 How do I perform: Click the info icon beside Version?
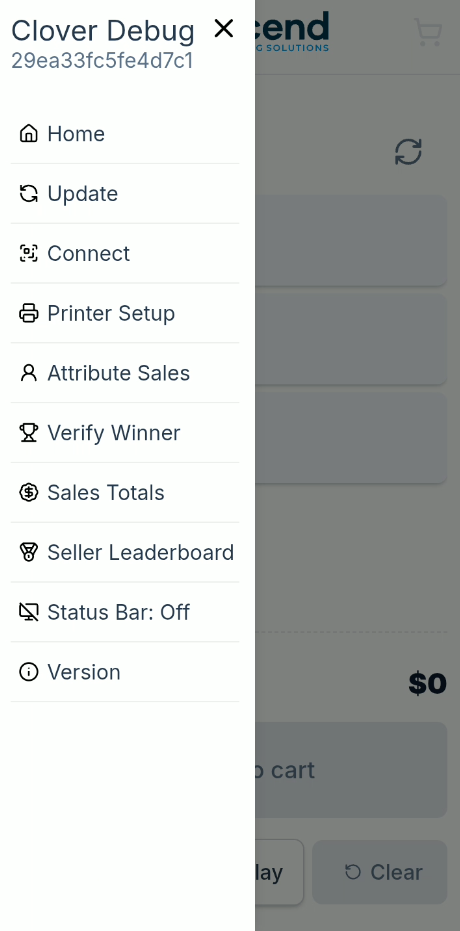(x=28, y=672)
